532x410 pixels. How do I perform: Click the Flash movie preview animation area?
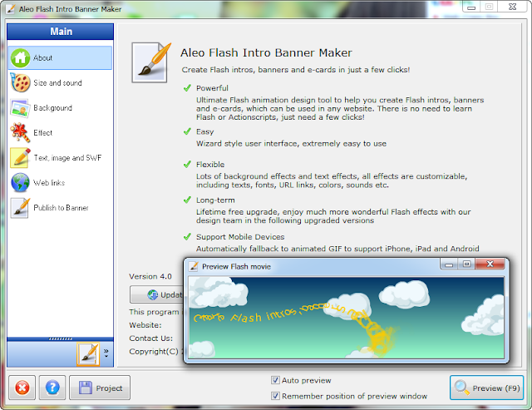346,318
